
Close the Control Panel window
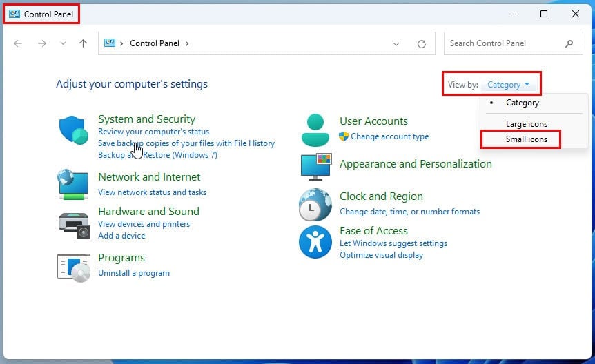575,14
